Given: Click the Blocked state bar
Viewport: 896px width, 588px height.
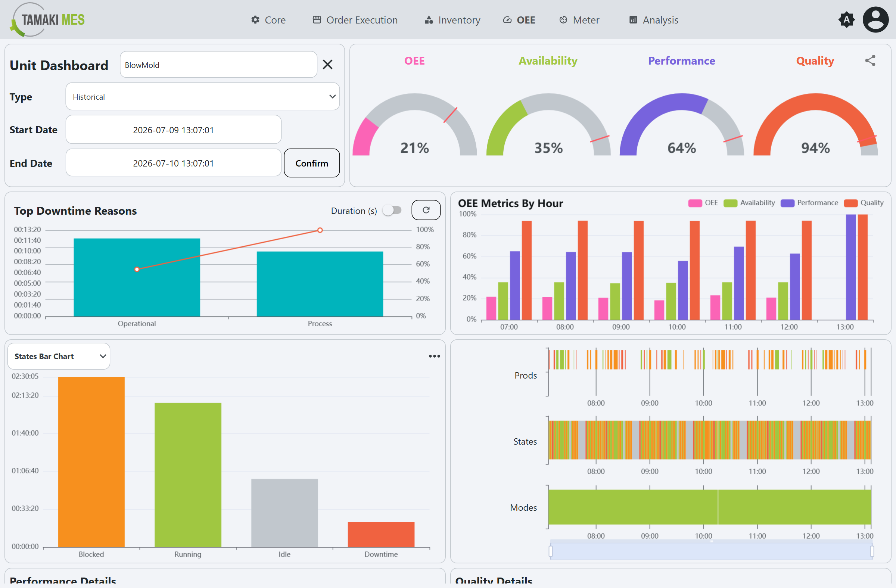Looking at the screenshot, I should coord(91,461).
